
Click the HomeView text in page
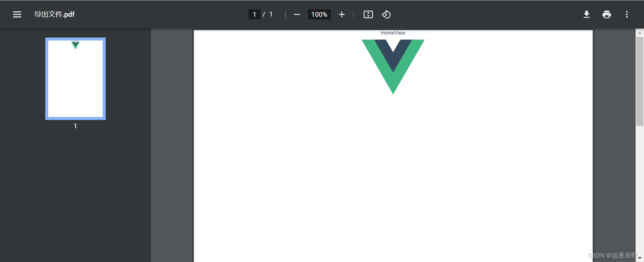click(x=393, y=33)
